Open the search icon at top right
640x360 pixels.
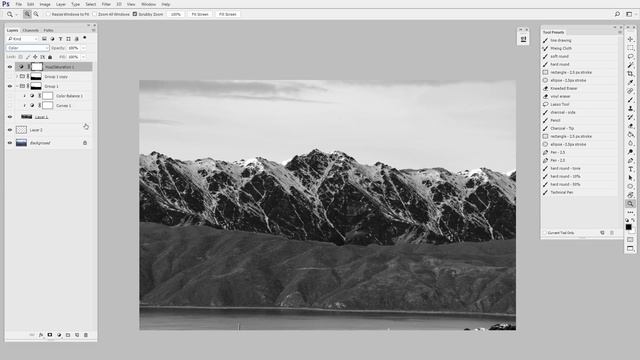[x=617, y=14]
